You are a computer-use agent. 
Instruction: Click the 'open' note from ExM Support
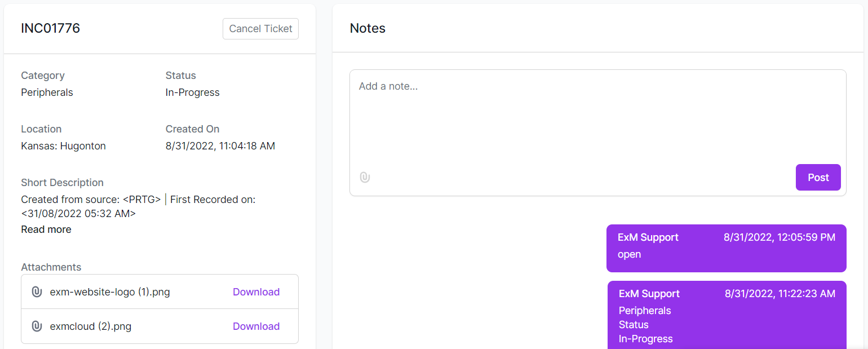pyautogui.click(x=727, y=248)
